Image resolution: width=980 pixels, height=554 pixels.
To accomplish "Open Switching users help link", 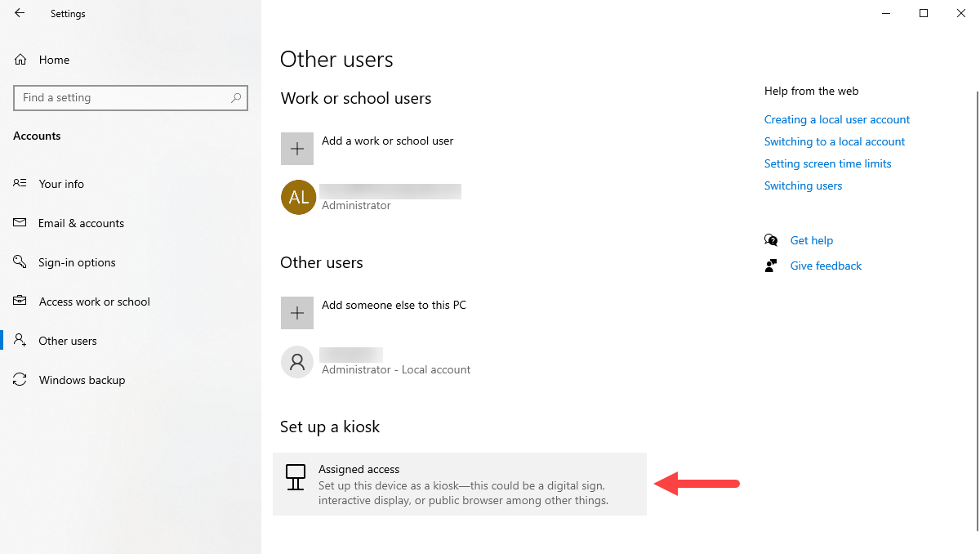I will point(803,185).
